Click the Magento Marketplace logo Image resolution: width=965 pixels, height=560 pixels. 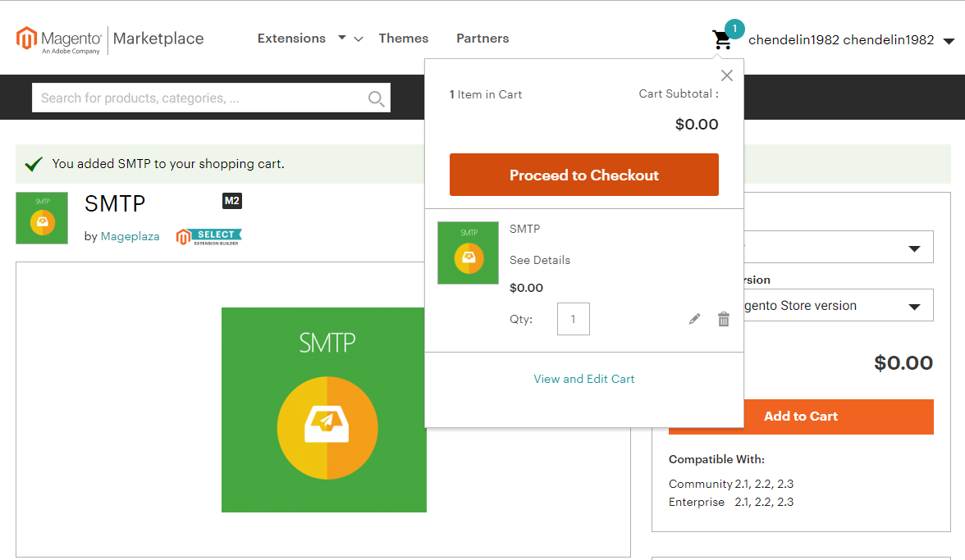click(110, 40)
